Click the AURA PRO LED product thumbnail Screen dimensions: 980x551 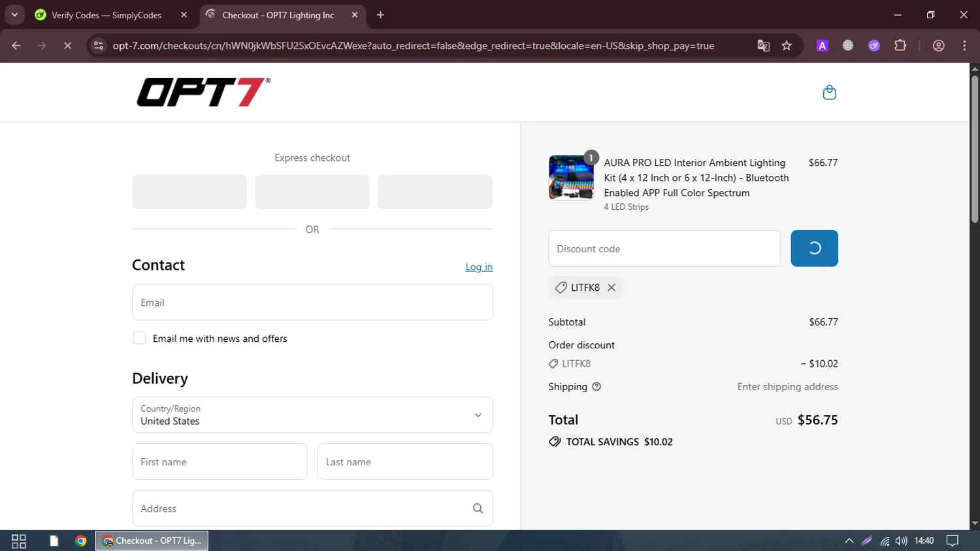tap(571, 177)
